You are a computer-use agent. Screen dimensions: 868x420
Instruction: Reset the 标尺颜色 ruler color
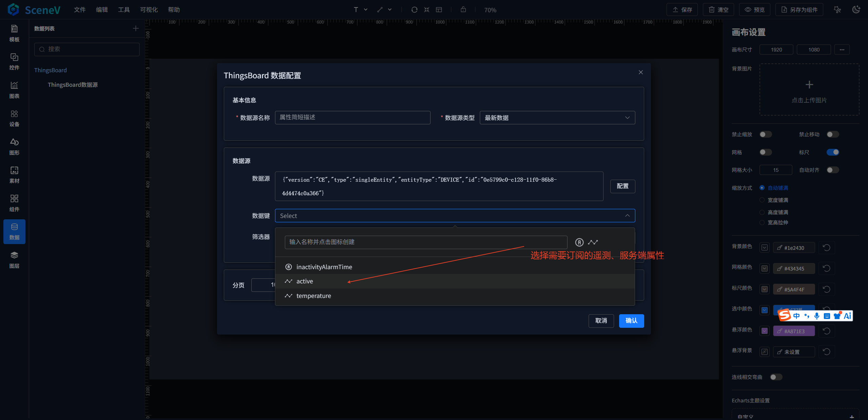tap(827, 289)
